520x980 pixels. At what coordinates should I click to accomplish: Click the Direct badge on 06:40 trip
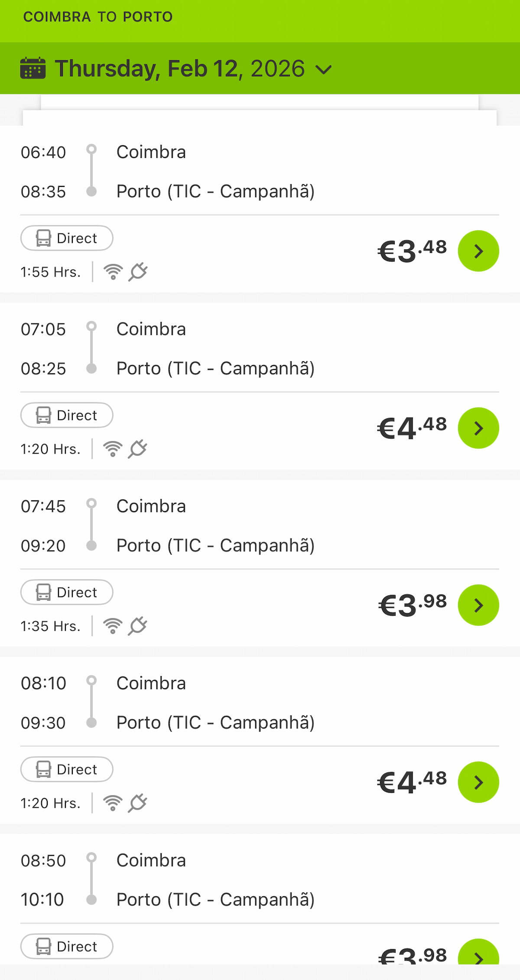point(67,238)
